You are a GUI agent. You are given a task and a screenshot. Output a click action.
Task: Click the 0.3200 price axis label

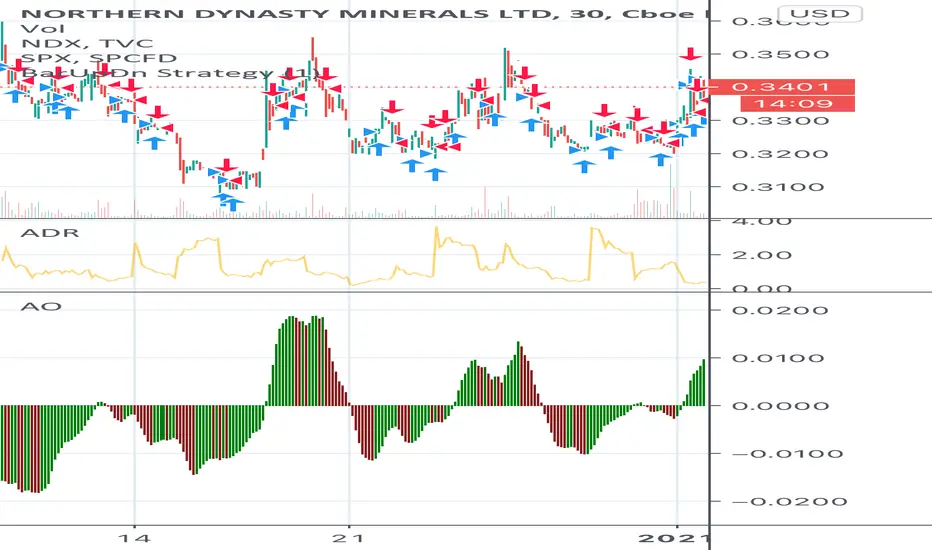click(780, 154)
